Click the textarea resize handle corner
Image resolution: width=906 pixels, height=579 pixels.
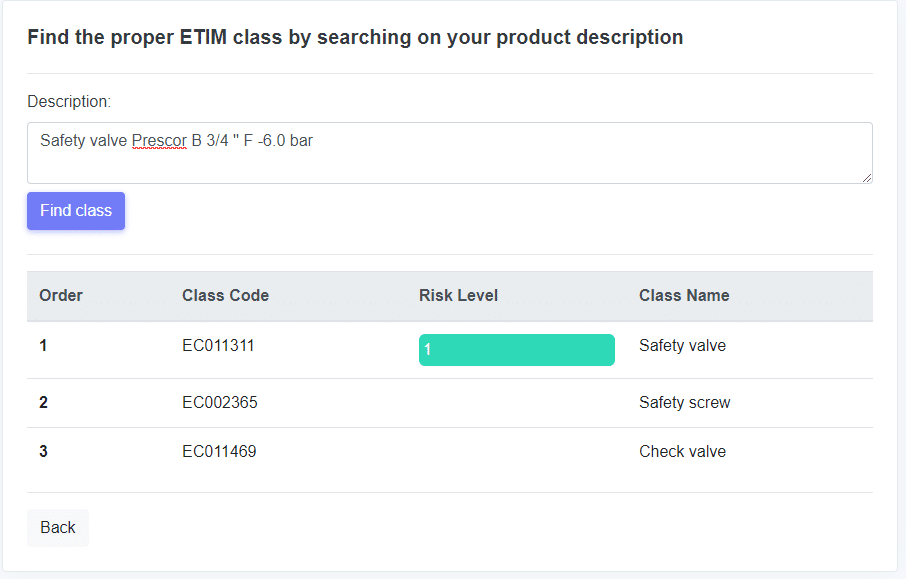pos(867,178)
